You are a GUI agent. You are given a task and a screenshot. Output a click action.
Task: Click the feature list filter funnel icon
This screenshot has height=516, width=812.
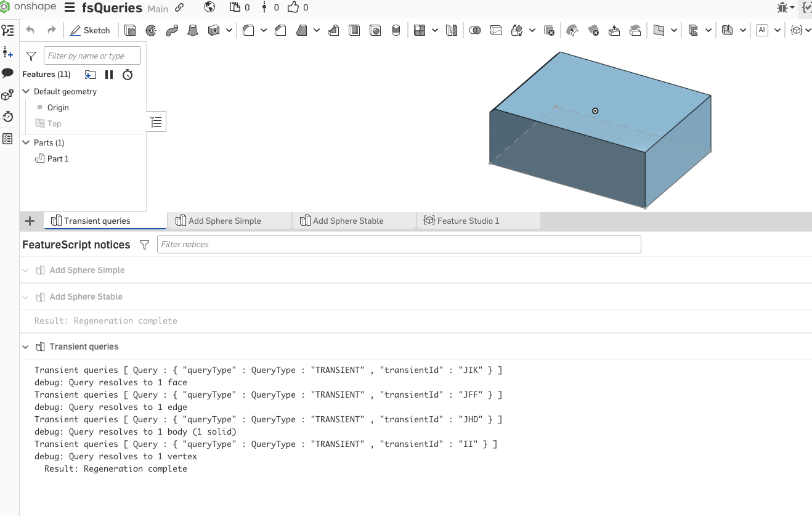pos(31,56)
